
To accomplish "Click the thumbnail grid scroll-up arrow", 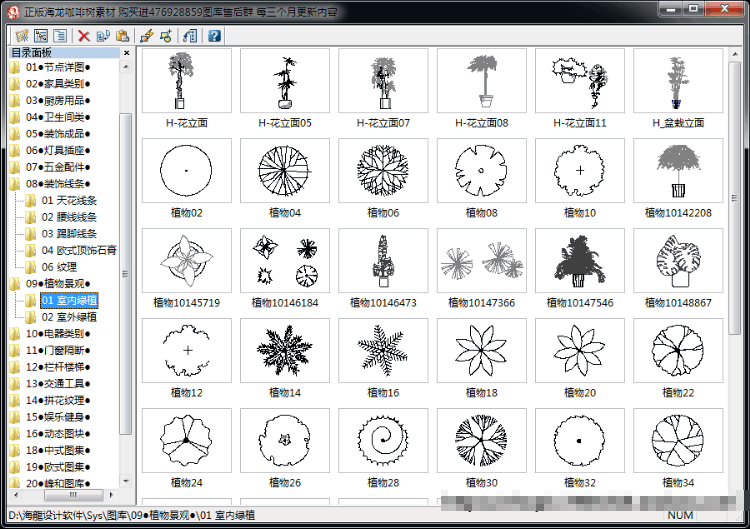I will pos(735,55).
